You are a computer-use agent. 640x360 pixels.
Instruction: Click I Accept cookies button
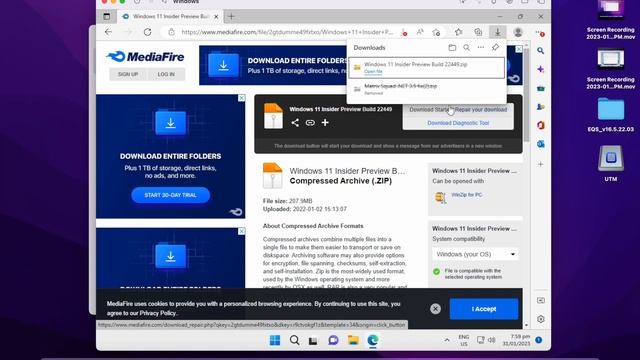(484, 309)
